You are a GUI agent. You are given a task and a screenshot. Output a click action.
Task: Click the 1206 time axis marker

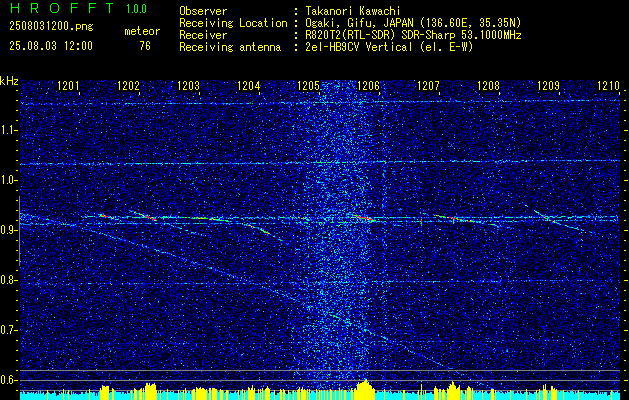pos(368,85)
